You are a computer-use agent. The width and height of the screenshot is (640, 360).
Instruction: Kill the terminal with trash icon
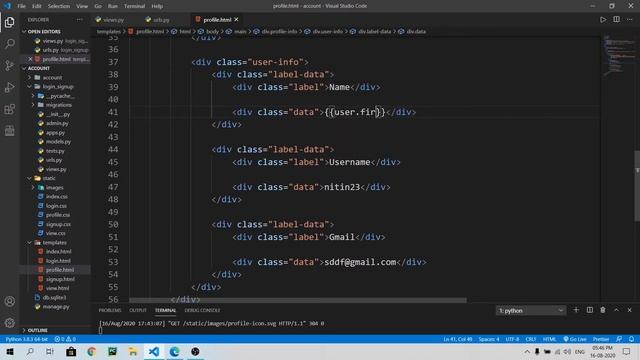click(x=603, y=310)
